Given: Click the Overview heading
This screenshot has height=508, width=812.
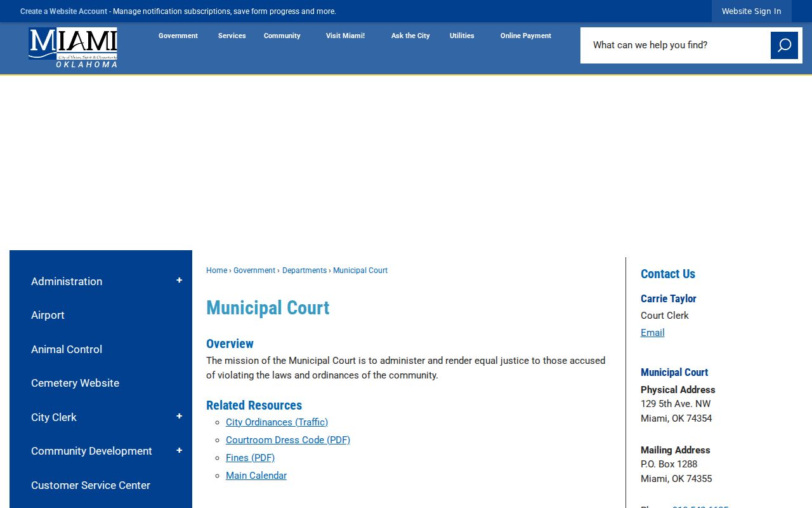Looking at the screenshot, I should pyautogui.click(x=230, y=344).
